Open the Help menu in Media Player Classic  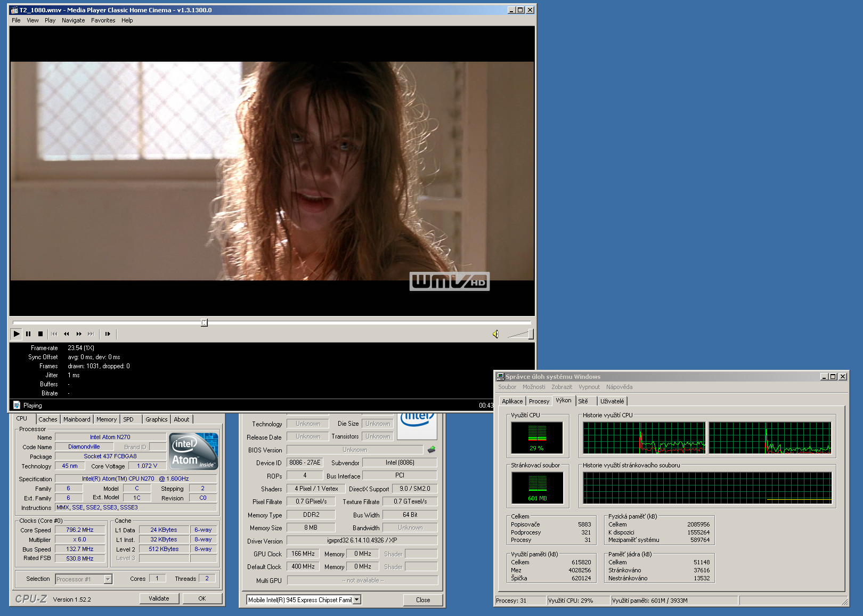click(127, 20)
